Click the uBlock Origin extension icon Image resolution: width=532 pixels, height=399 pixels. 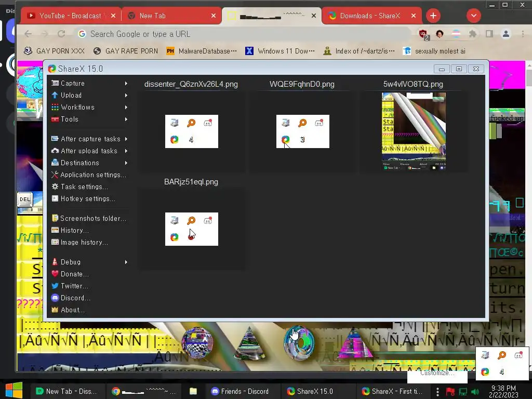tap(423, 34)
